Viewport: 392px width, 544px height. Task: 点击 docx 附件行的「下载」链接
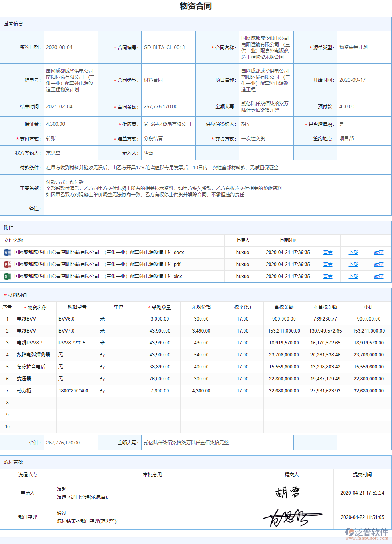click(353, 252)
